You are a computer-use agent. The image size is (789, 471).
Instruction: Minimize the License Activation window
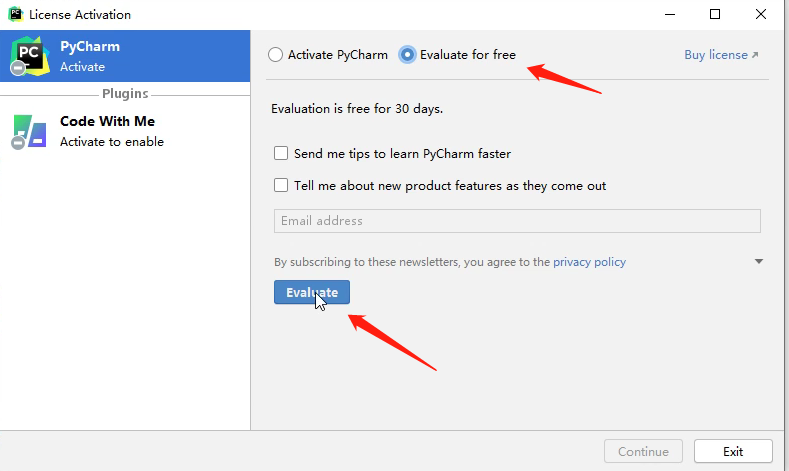670,14
